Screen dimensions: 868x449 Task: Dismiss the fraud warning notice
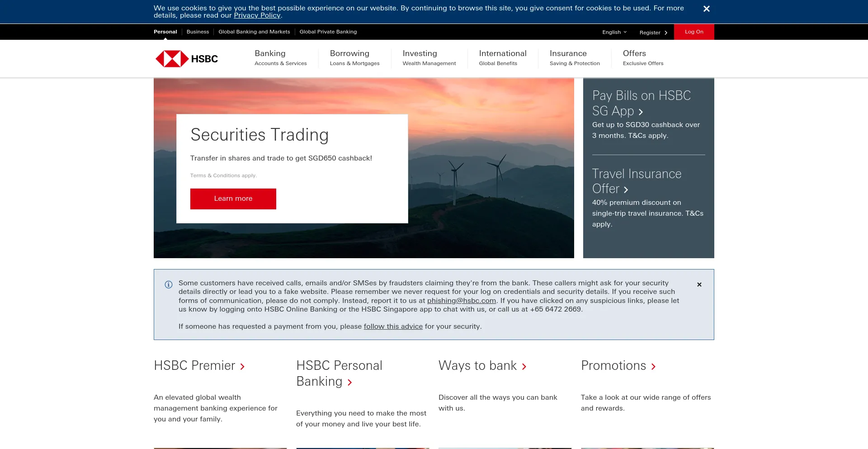[699, 284]
